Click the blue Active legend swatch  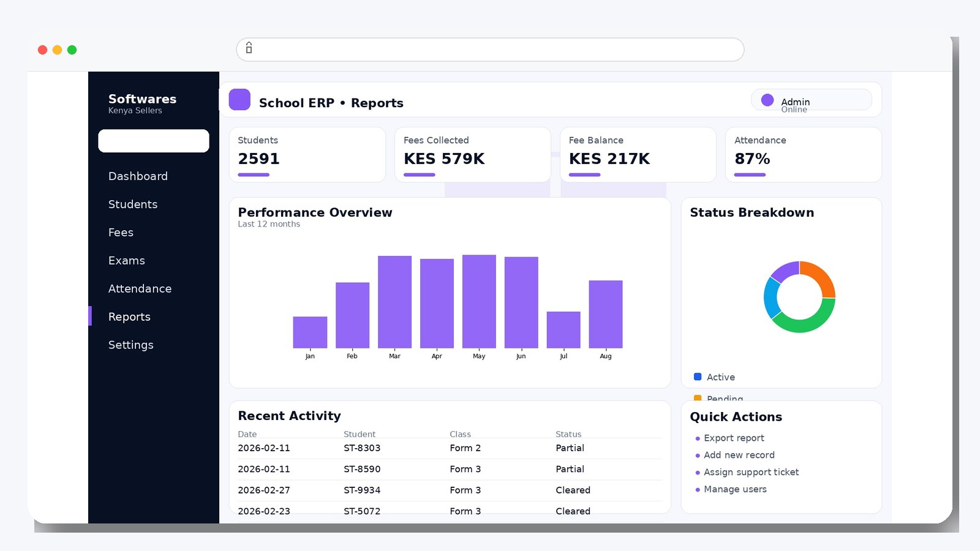[697, 377]
